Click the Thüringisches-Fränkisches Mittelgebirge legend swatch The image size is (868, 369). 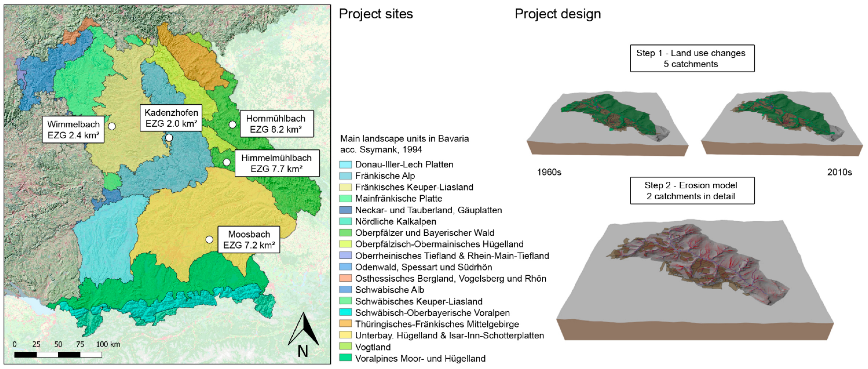point(345,324)
